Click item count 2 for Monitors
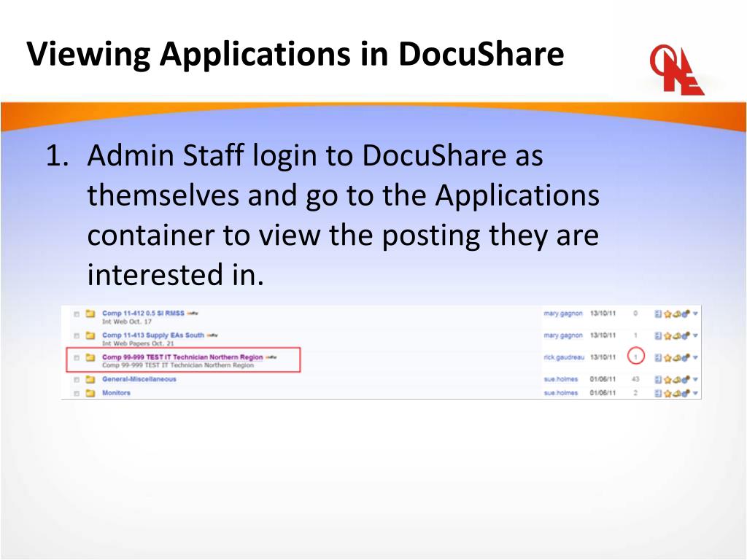The height and width of the screenshot is (560, 747). [635, 393]
